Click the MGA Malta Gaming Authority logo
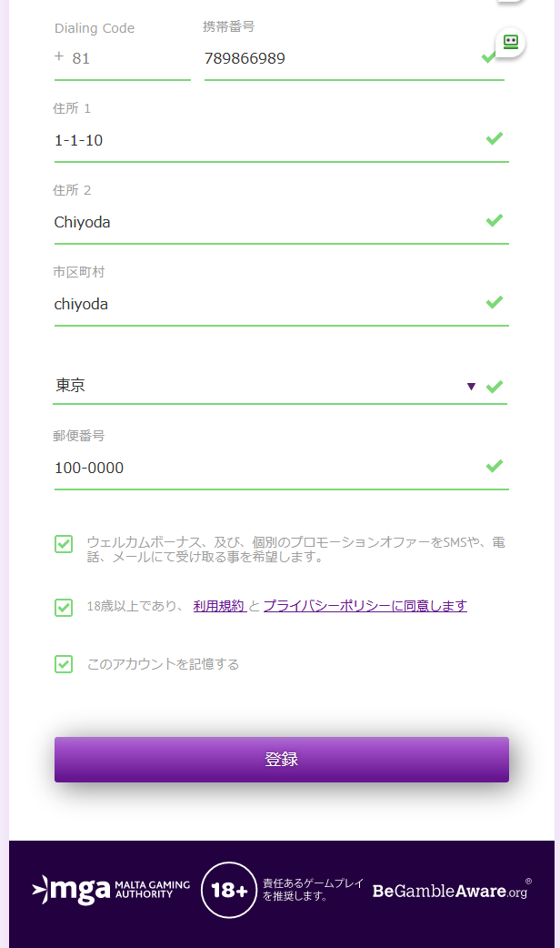 pos(111,890)
